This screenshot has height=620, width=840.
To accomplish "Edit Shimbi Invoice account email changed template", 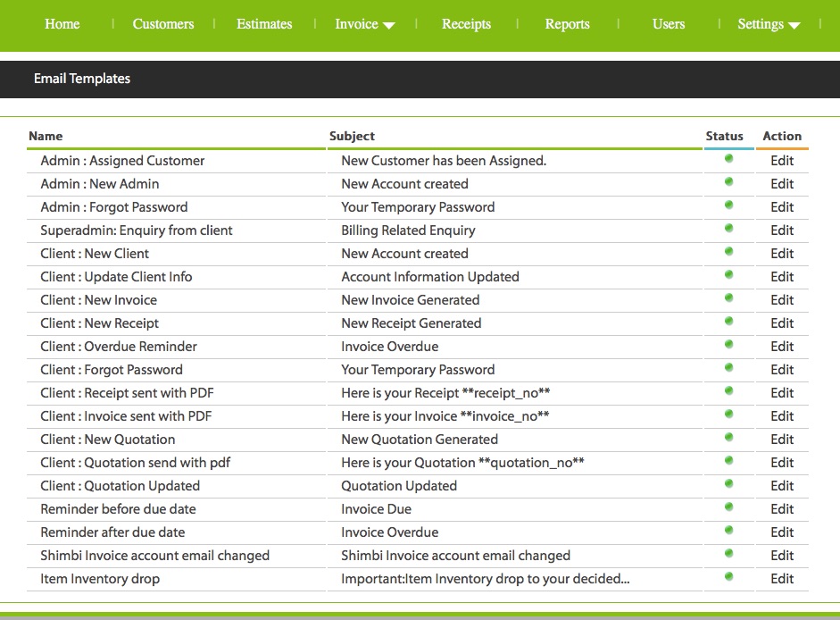I will pos(782,556).
